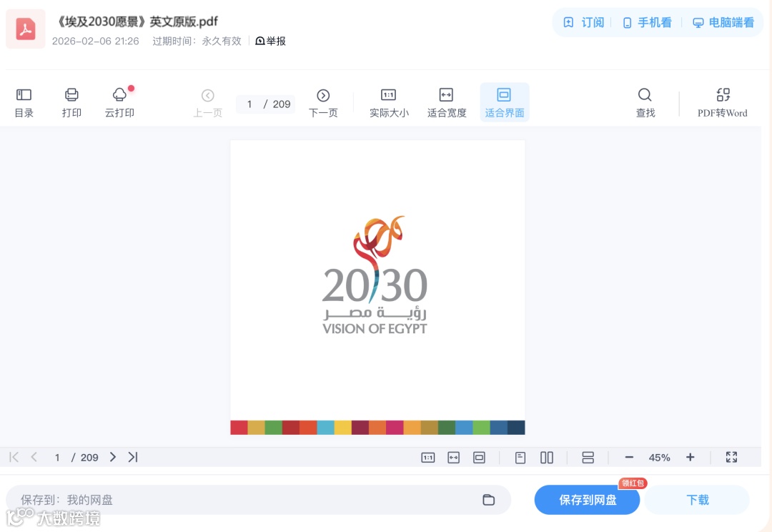
Task: Open the 查找 search tool
Action: (x=645, y=102)
